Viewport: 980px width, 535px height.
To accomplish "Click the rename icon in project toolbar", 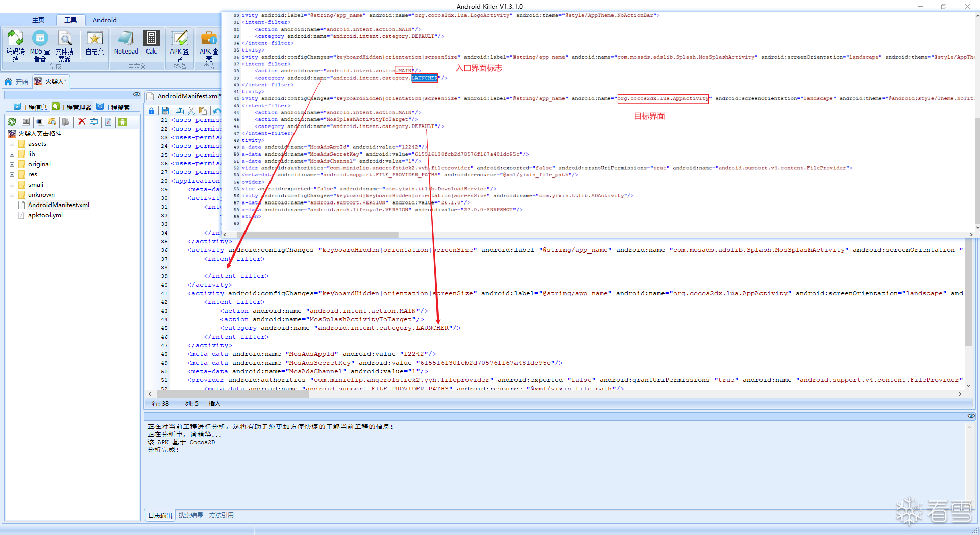I will pyautogui.click(x=94, y=122).
